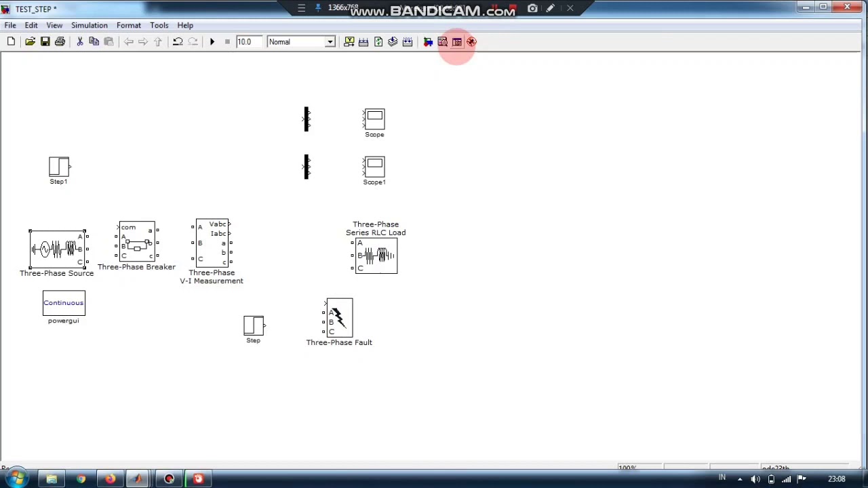
Task: Click the simulation stop time field
Action: 249,42
